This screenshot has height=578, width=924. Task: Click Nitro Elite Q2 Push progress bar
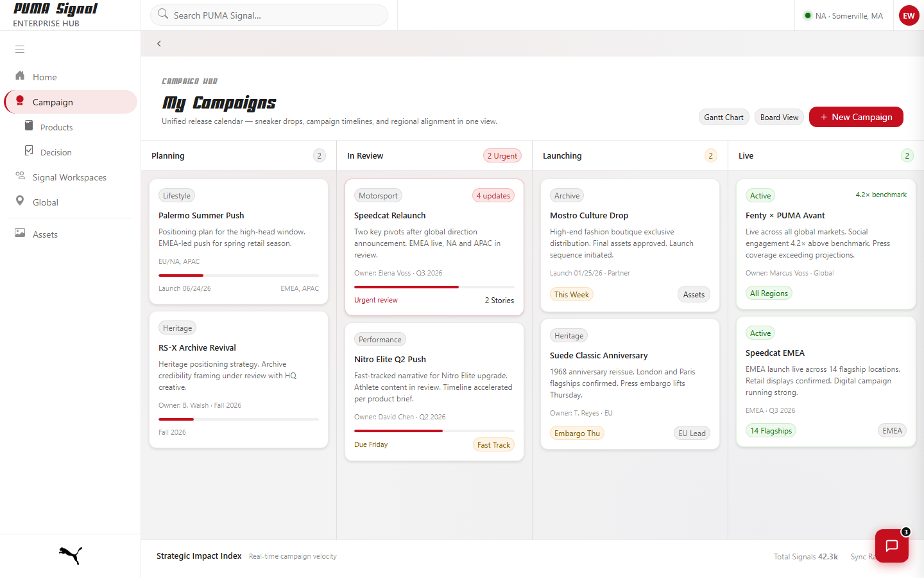pos(434,431)
